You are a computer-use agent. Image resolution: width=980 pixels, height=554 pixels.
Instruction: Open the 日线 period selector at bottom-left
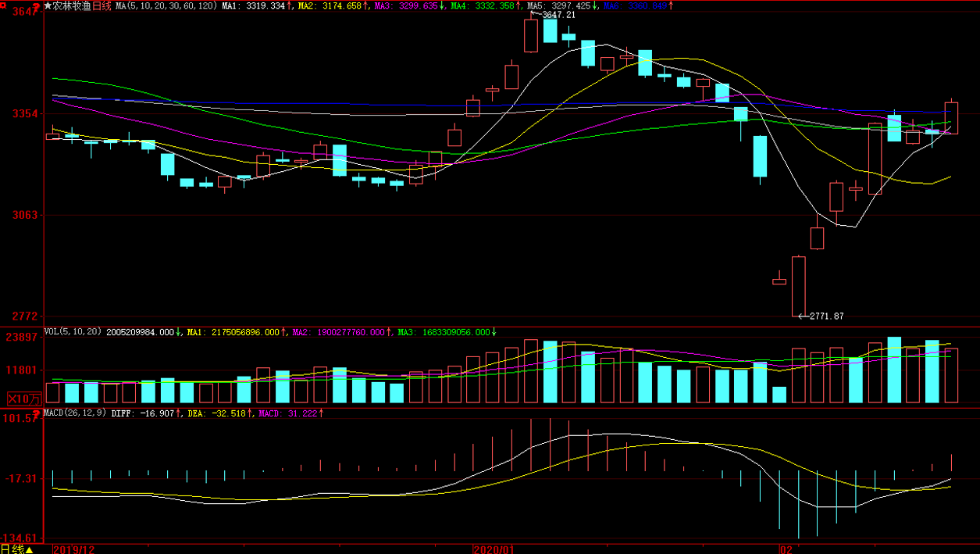(x=17, y=549)
